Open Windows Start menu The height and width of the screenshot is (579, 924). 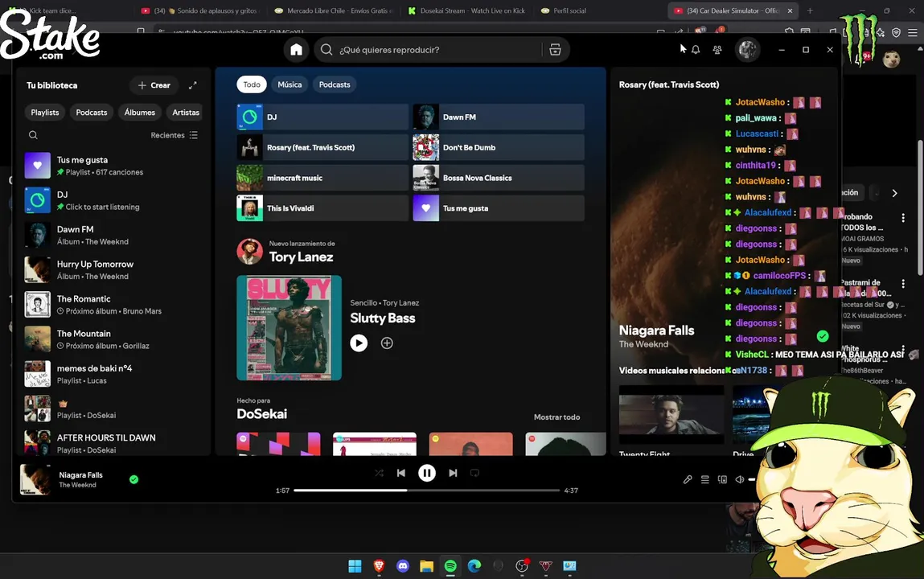click(x=355, y=566)
